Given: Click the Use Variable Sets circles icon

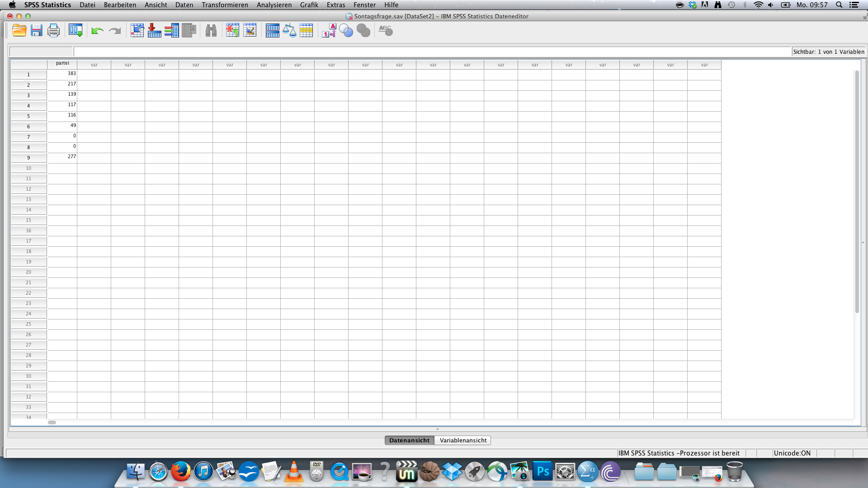Looking at the screenshot, I should pyautogui.click(x=346, y=31).
